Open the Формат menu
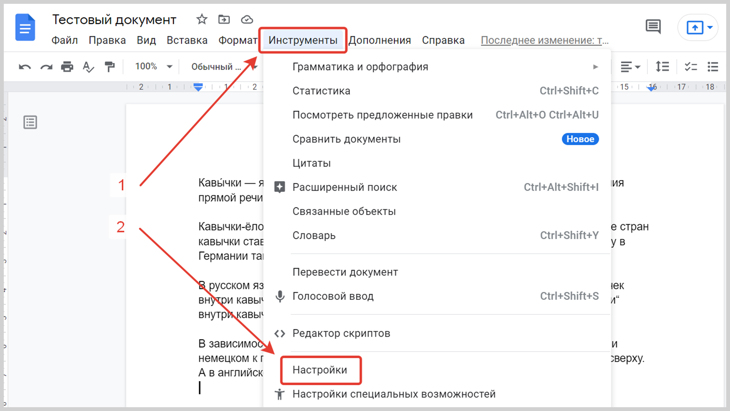The width and height of the screenshot is (730, 411). click(237, 40)
